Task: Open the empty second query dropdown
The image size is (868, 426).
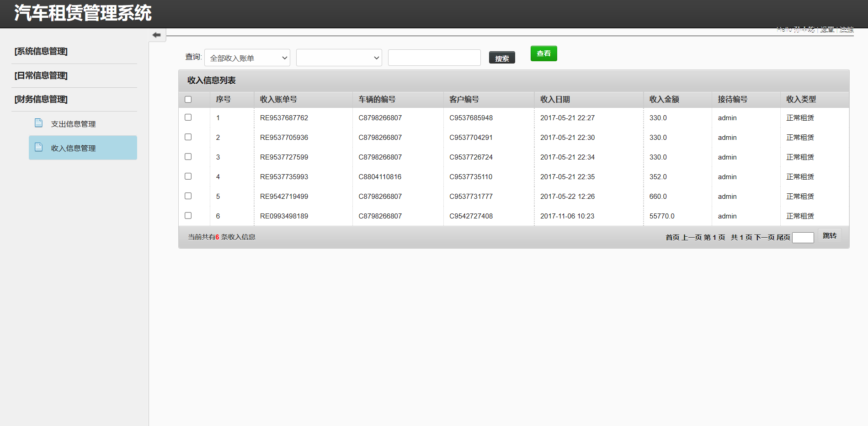Action: point(339,58)
